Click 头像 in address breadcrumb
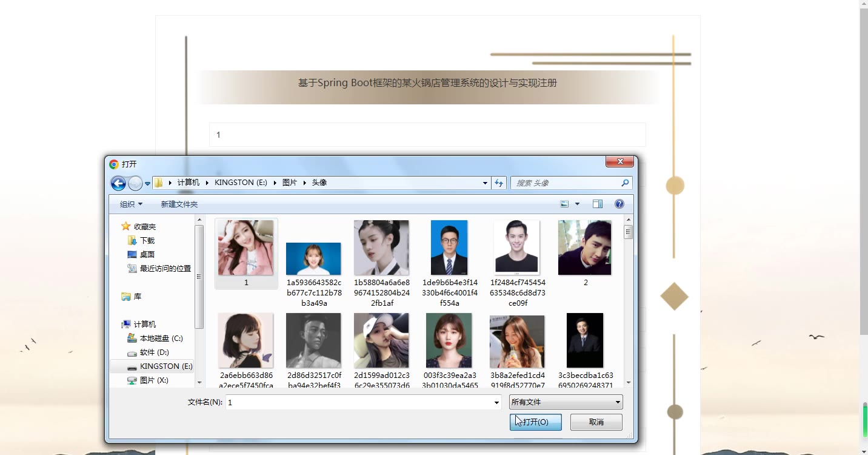Screen dimensions: 868x455 click(319, 183)
